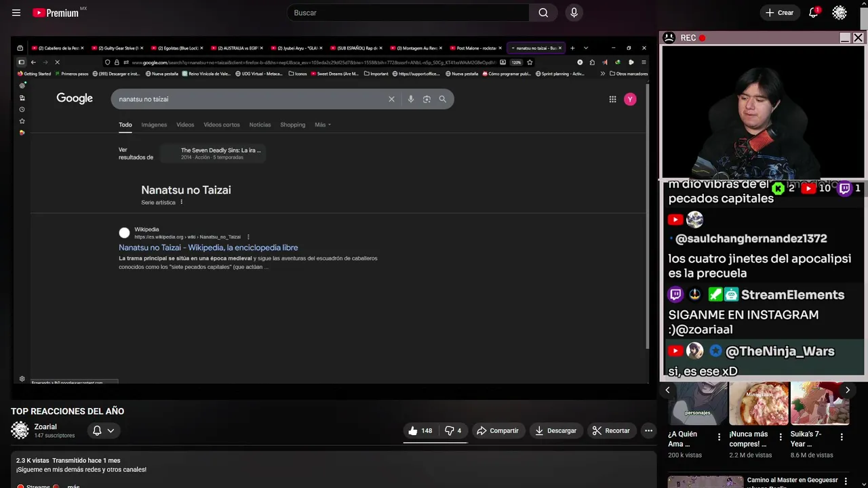In video, open Google account 'Y' avatar
This screenshot has width=868, height=488.
tap(630, 99)
